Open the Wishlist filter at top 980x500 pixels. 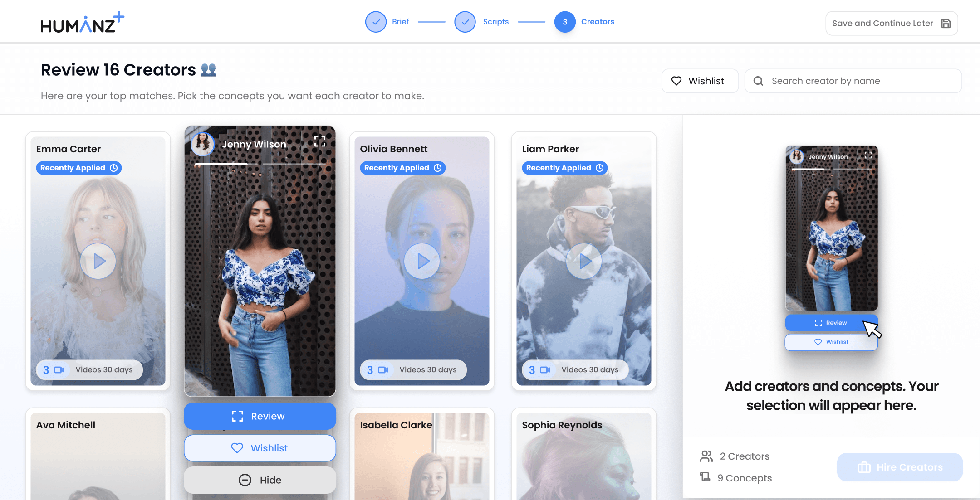700,81
